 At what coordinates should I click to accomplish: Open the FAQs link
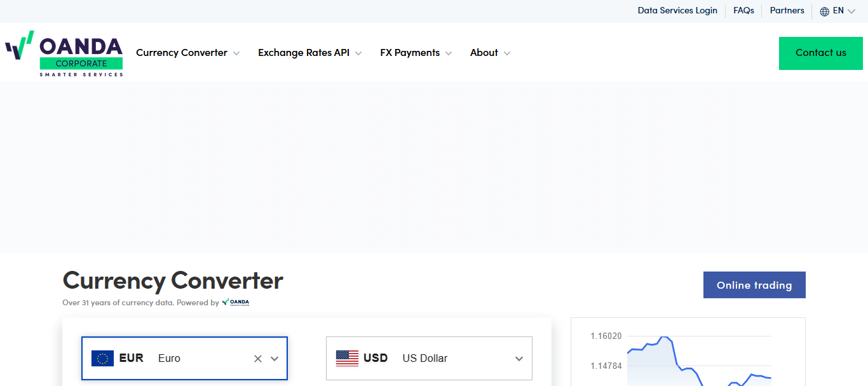(743, 11)
